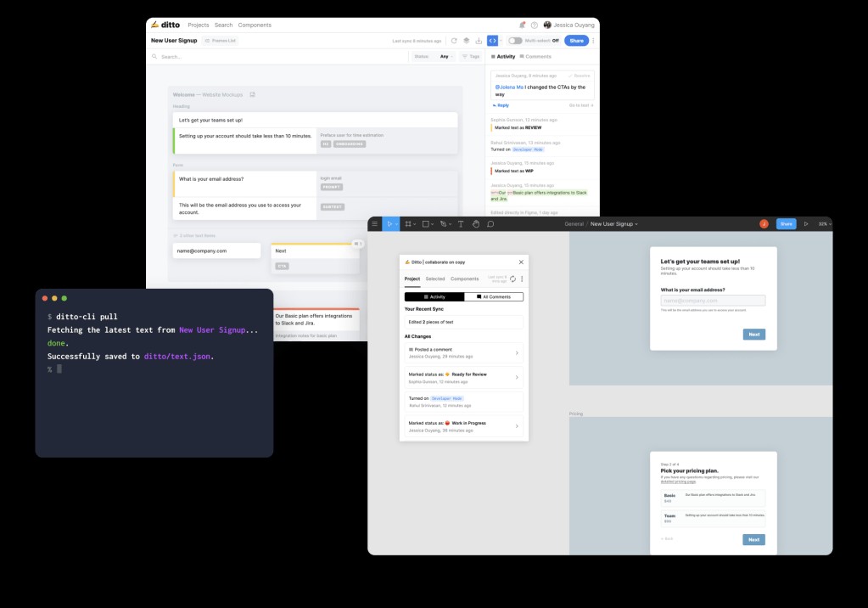The image size is (868, 608).
Task: Click the Share button in Figma
Action: [786, 224]
